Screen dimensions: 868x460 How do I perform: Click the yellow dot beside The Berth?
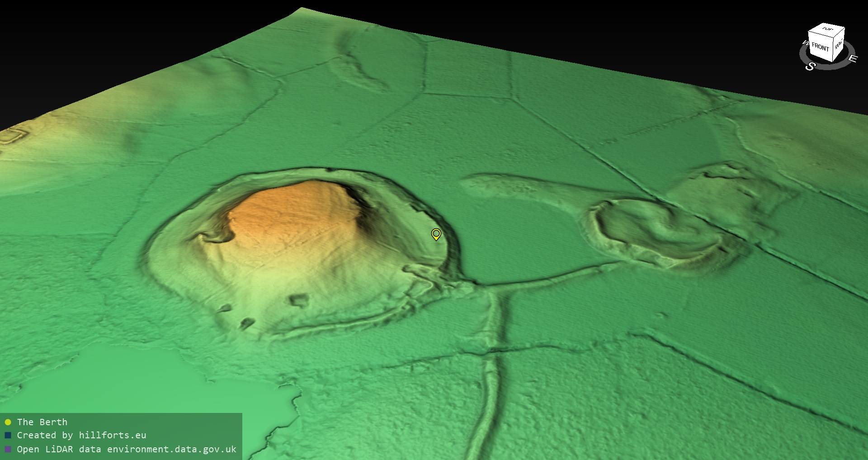coord(8,422)
